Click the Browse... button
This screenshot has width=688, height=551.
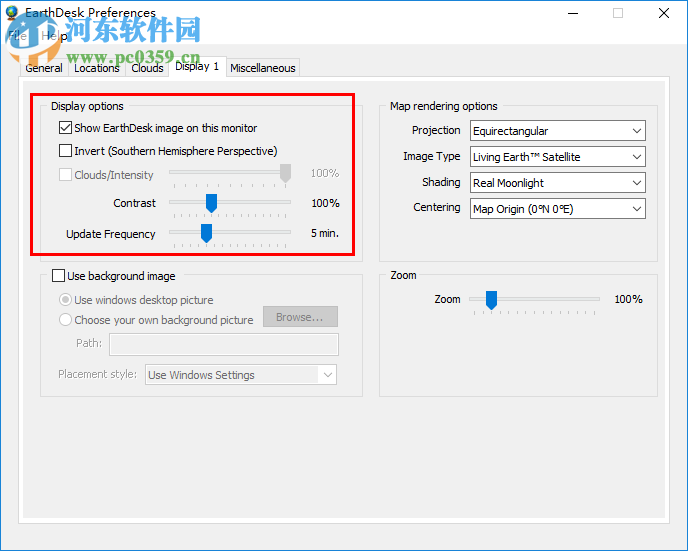(x=300, y=317)
